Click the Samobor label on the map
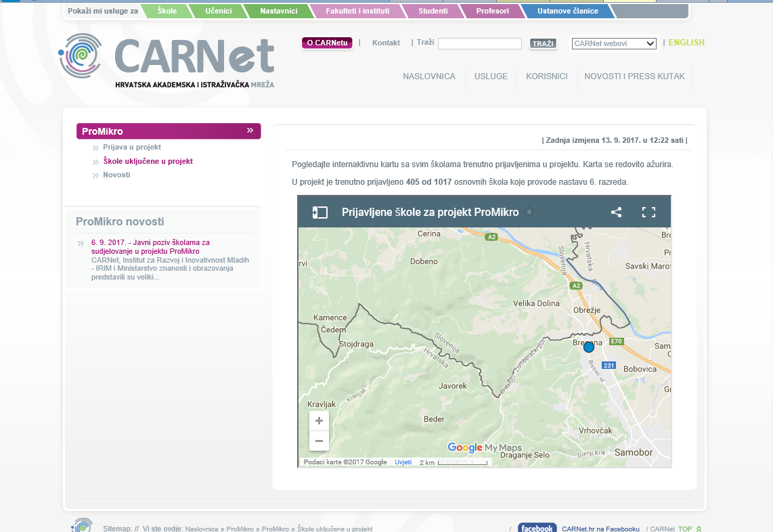The width and height of the screenshot is (773, 532). (634, 452)
